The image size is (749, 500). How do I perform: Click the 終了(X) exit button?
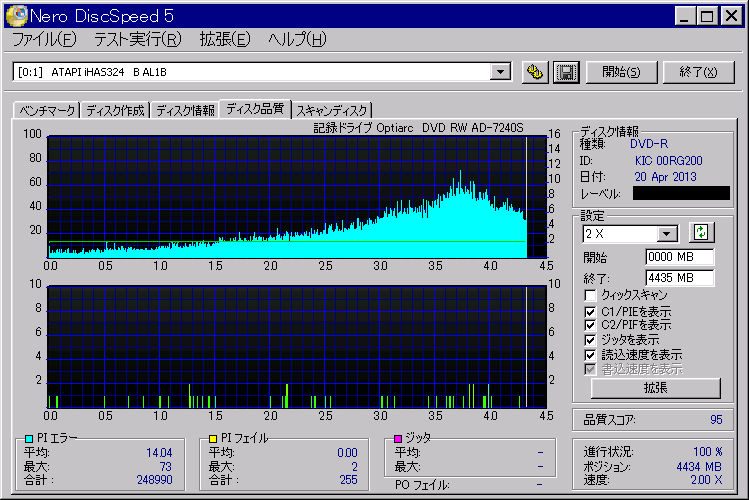[x=698, y=72]
